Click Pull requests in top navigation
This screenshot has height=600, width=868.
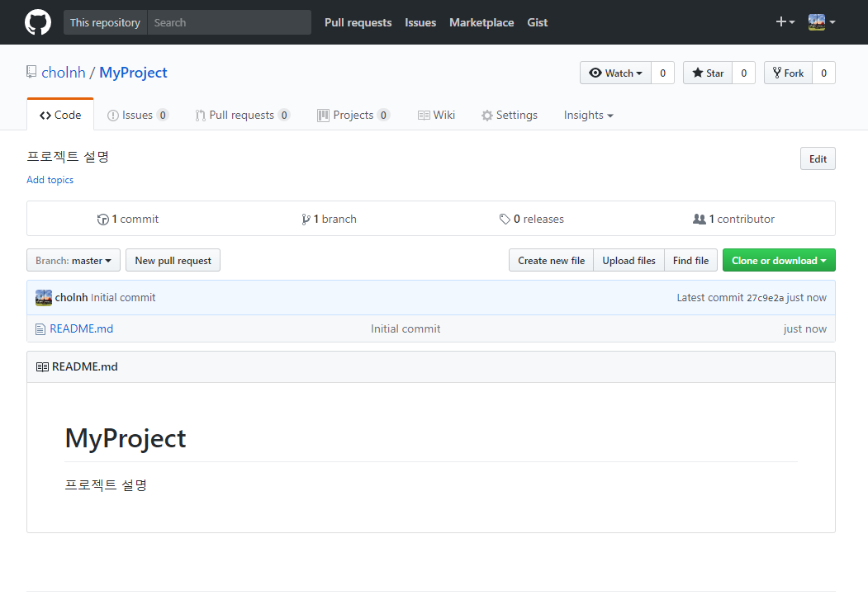click(x=358, y=22)
